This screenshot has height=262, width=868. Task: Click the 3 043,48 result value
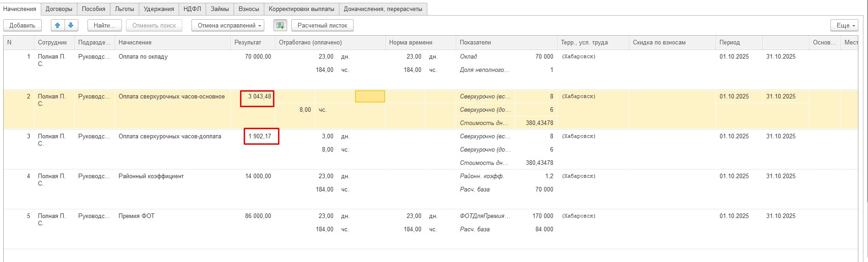click(259, 97)
